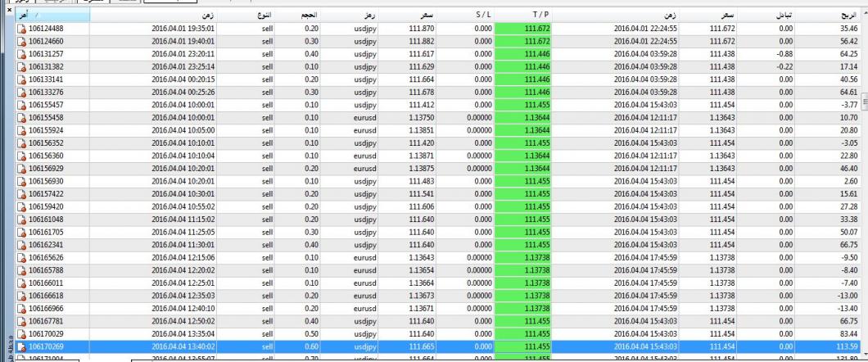Click the icon next to order 106156360
The image size is (868, 362).
pyautogui.click(x=20, y=156)
